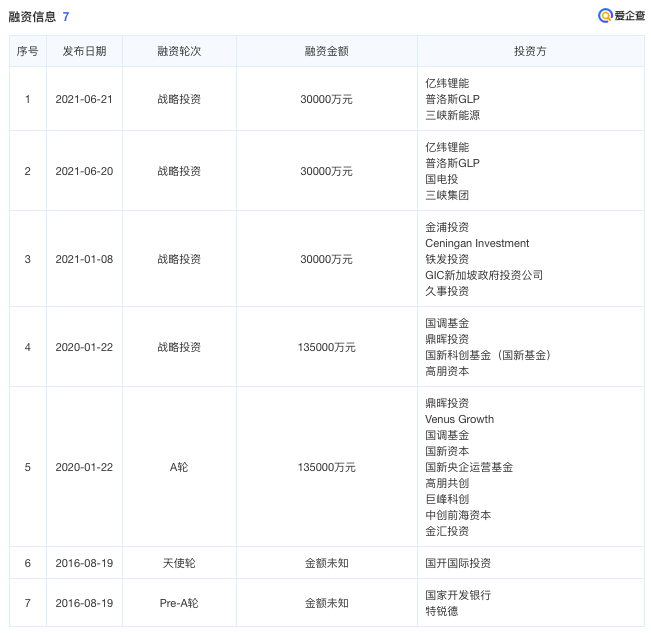Open investor 三峡集团
This screenshot has width=651, height=633.
click(x=447, y=195)
